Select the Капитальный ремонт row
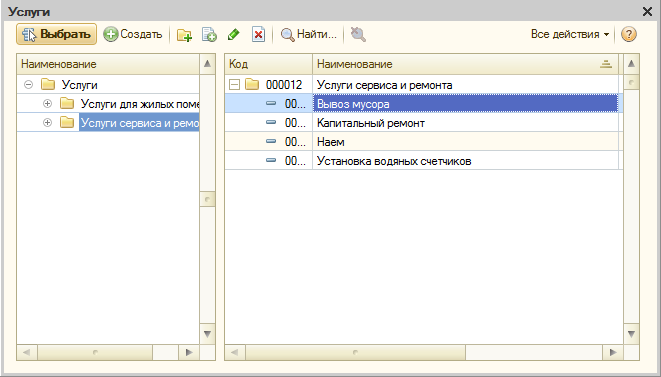This screenshot has width=661, height=377. coord(423,123)
